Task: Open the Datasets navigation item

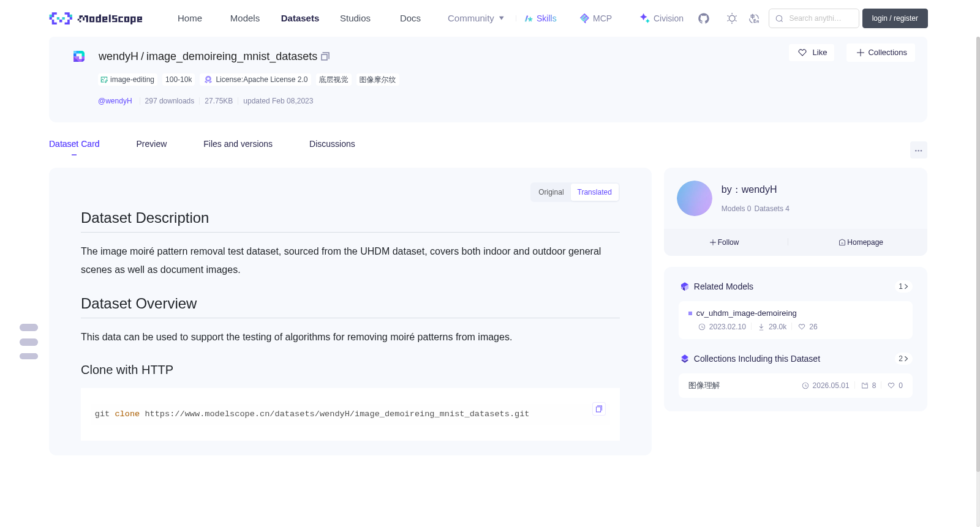Action: 300,18
